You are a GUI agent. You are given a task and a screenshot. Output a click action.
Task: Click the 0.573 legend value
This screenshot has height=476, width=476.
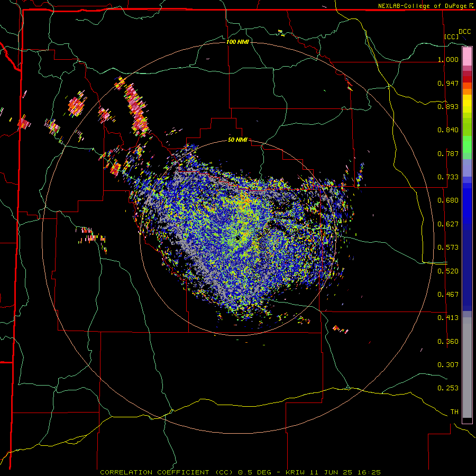tap(448, 248)
